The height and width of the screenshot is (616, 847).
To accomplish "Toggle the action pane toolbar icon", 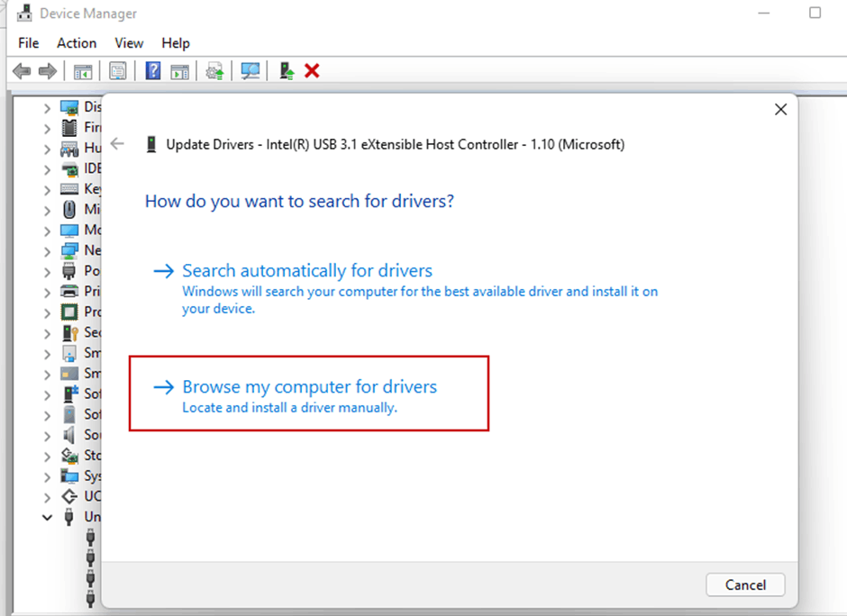I will (179, 71).
